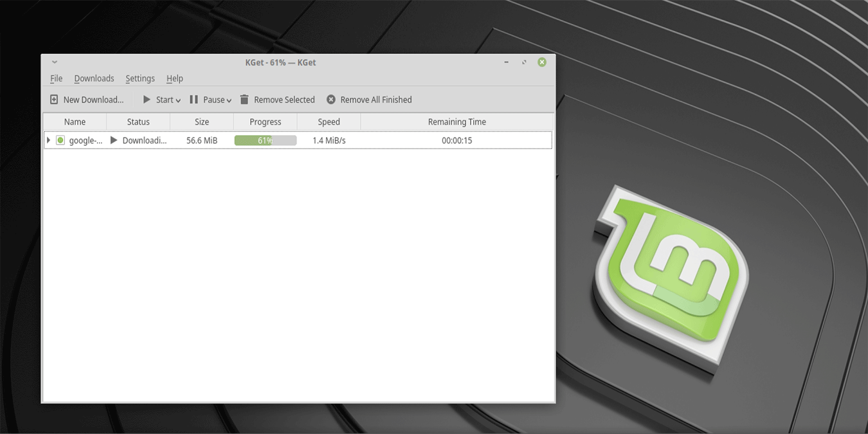Open the Start button dropdown arrow
868x434 pixels.
tap(177, 100)
